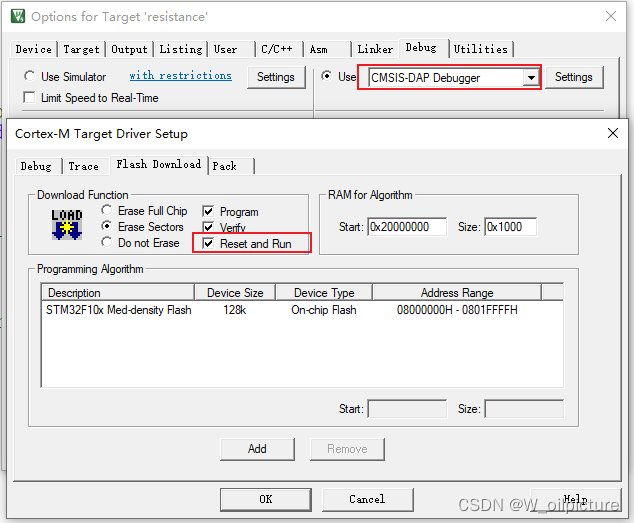Edit RAM for Algorithm Size field
Screen dimensions: 634x523
click(x=511, y=227)
